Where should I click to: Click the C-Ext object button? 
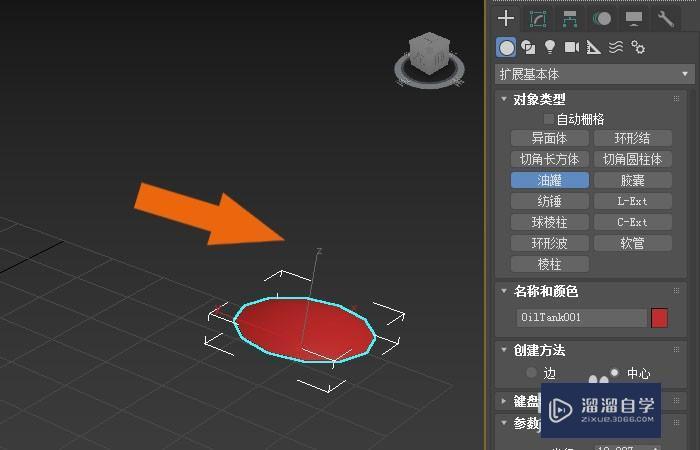coord(633,222)
